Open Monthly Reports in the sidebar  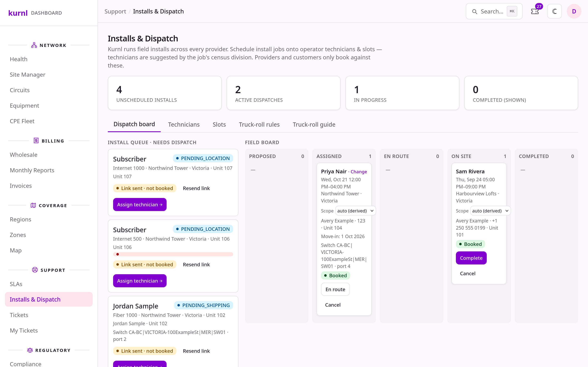pyautogui.click(x=32, y=170)
